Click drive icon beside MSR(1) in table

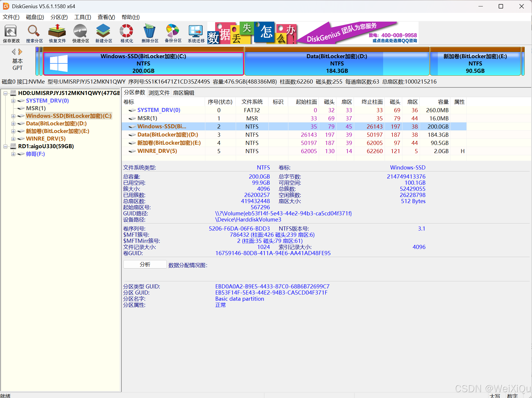(x=132, y=118)
